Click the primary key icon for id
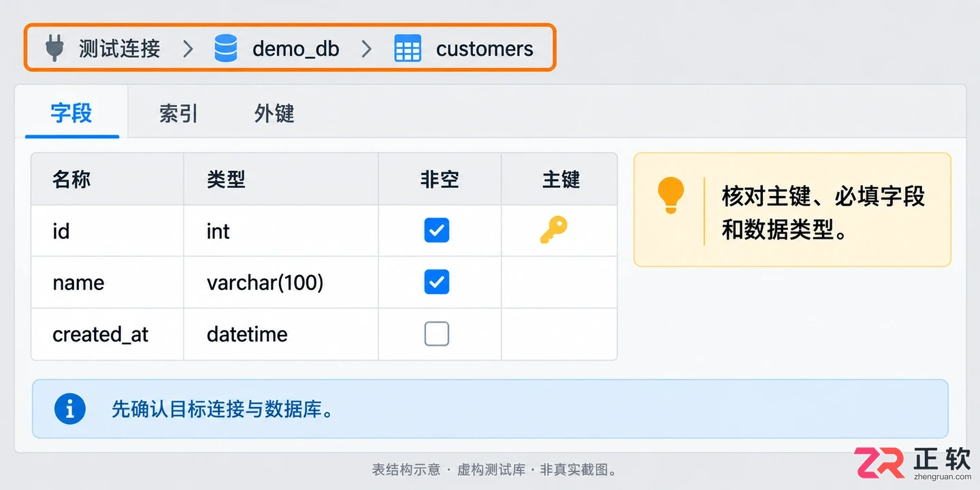Viewport: 980px width, 490px height. click(x=553, y=230)
